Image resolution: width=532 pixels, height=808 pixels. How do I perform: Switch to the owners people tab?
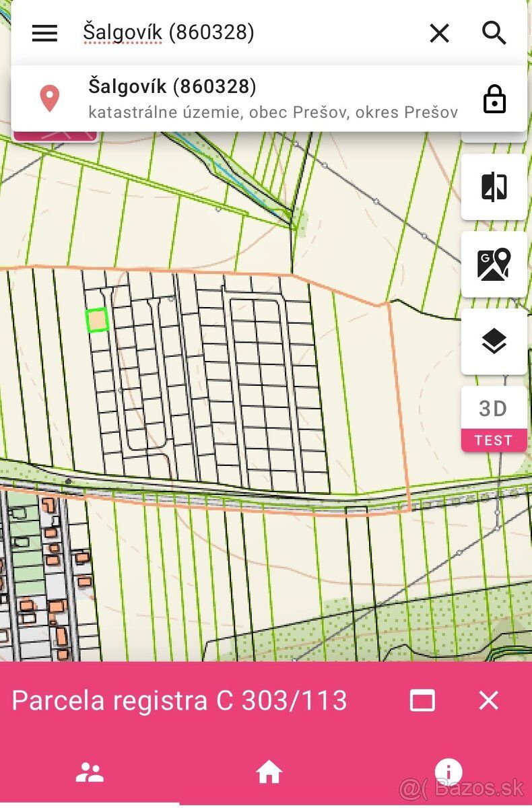[90, 772]
